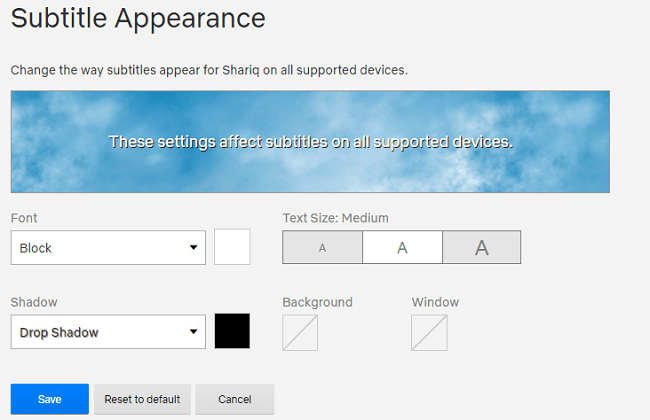Viewport: 650px width, 420px height.
Task: Open the black shadow color swatch
Action: click(232, 332)
